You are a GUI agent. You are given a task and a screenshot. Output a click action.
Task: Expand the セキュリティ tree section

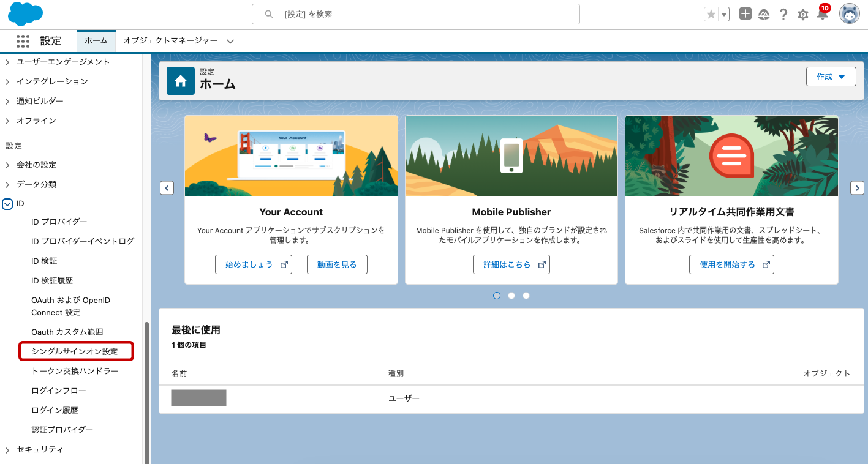7,450
